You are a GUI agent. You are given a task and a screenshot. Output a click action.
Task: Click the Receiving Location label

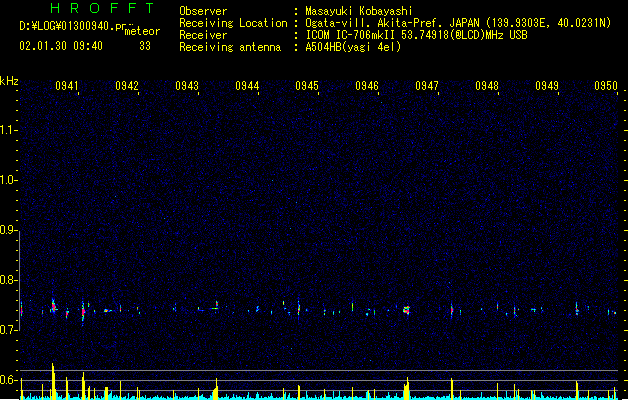(x=233, y=23)
